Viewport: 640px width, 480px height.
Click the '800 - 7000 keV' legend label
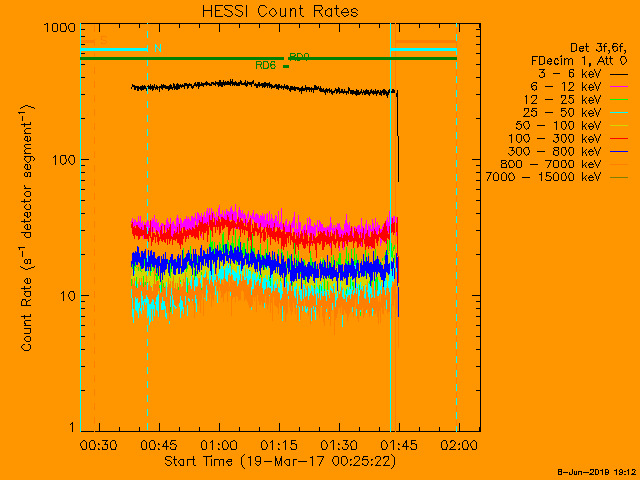[x=551, y=164]
